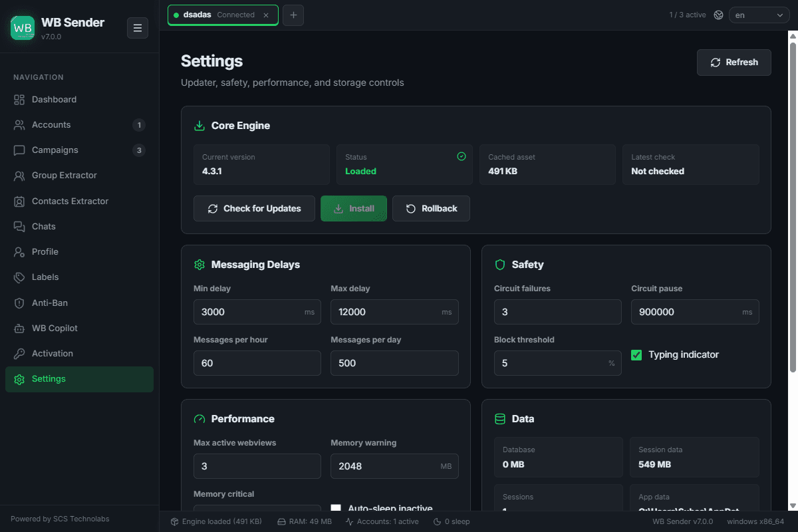Click the Status check-circle icon

[462, 156]
